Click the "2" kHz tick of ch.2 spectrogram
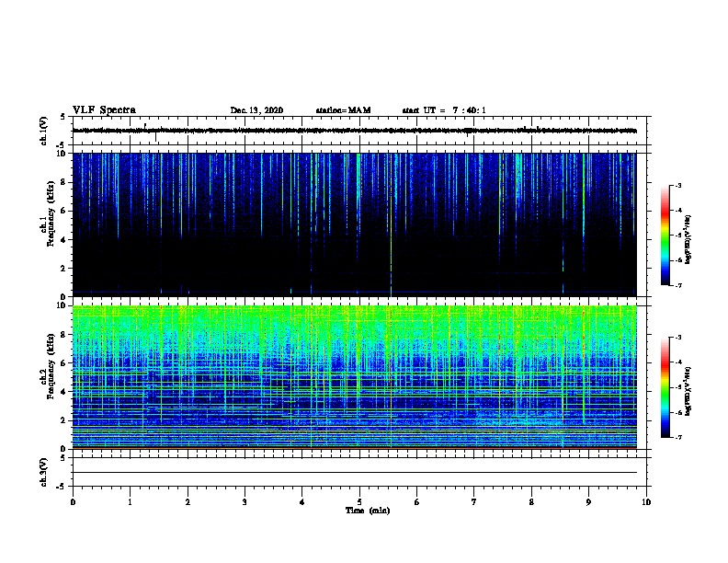728x563 pixels. [63, 420]
